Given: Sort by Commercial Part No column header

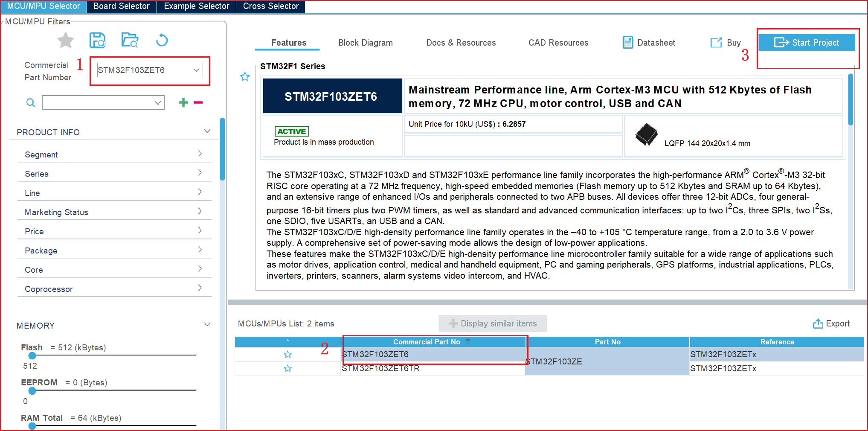Looking at the screenshot, I should tap(433, 342).
